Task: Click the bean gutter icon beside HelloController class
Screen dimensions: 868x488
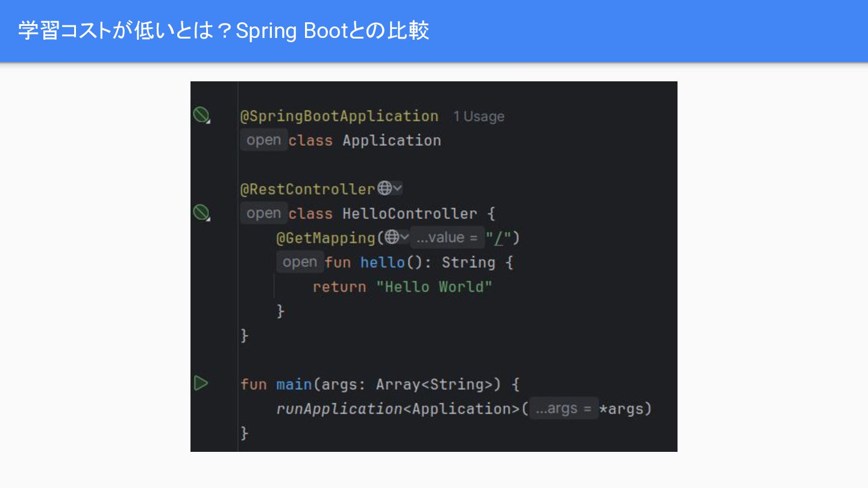Action: (x=201, y=213)
